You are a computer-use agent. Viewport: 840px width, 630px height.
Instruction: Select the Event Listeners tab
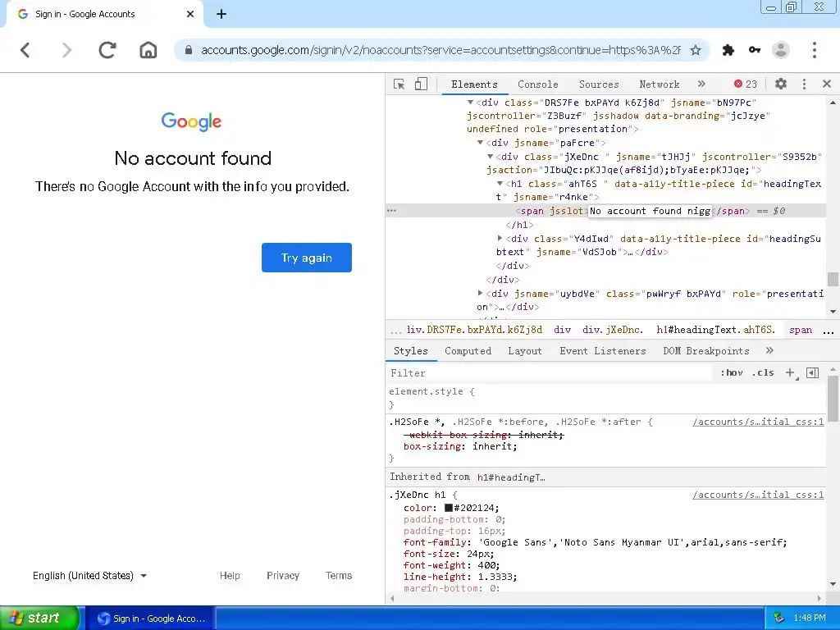pos(603,351)
